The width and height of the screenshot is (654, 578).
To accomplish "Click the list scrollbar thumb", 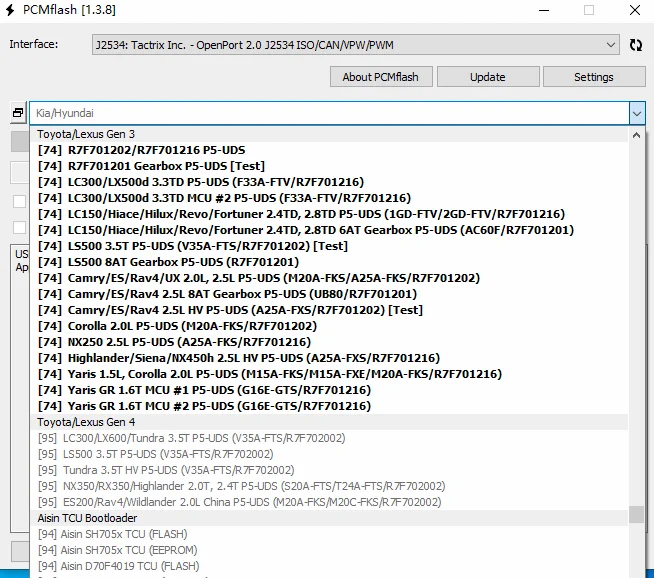I will (636, 514).
